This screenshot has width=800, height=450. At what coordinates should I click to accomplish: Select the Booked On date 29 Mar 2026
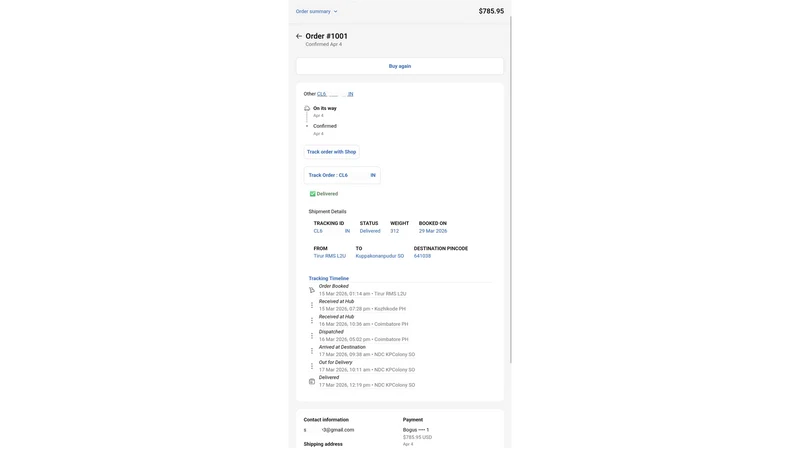click(x=433, y=231)
